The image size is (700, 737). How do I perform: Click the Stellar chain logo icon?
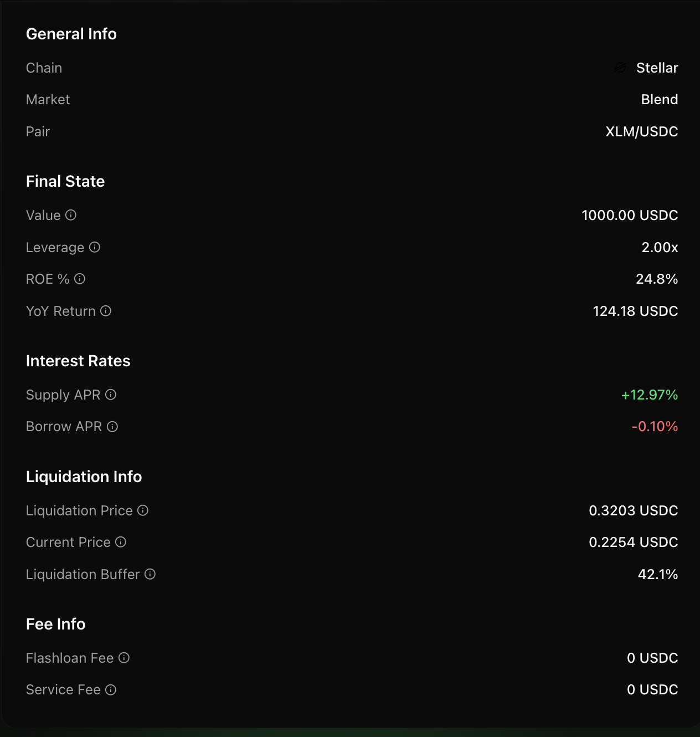click(x=620, y=68)
